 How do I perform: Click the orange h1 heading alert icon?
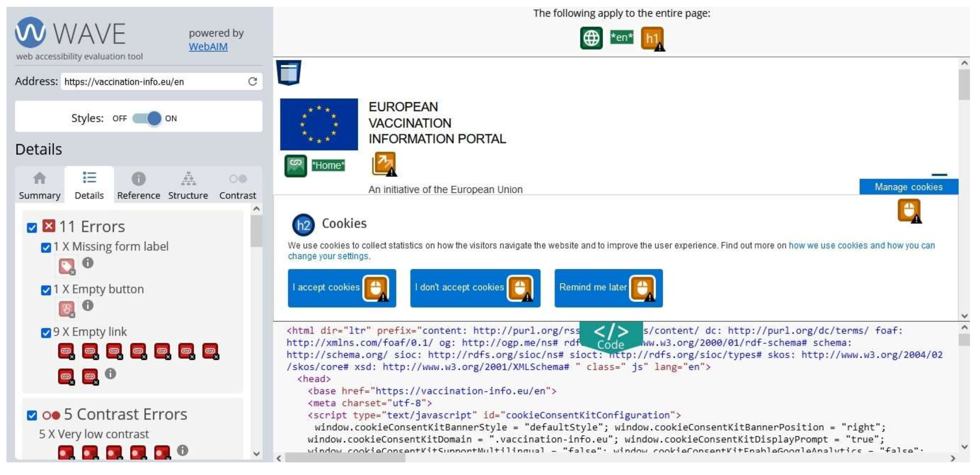(652, 39)
